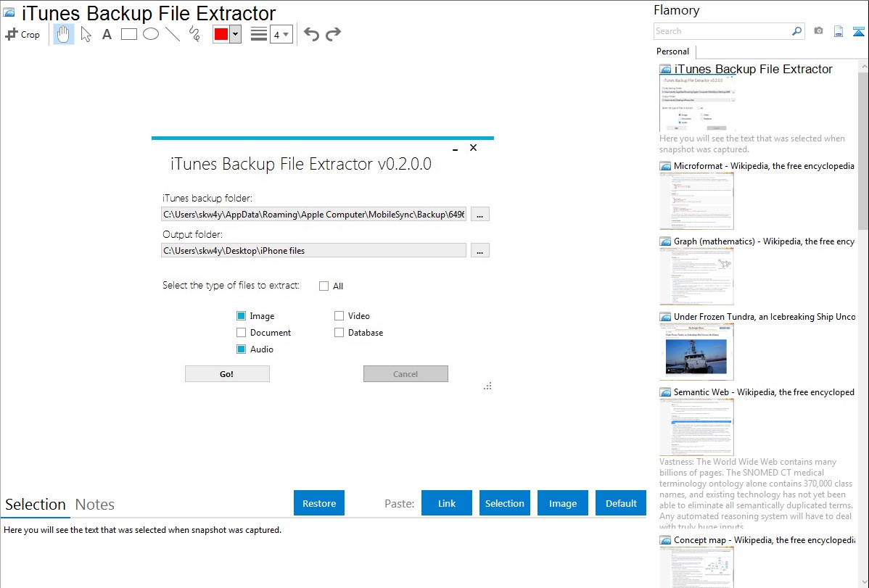Choose the arrow pointer tool
Screen dimensions: 869x588
[x=86, y=34]
